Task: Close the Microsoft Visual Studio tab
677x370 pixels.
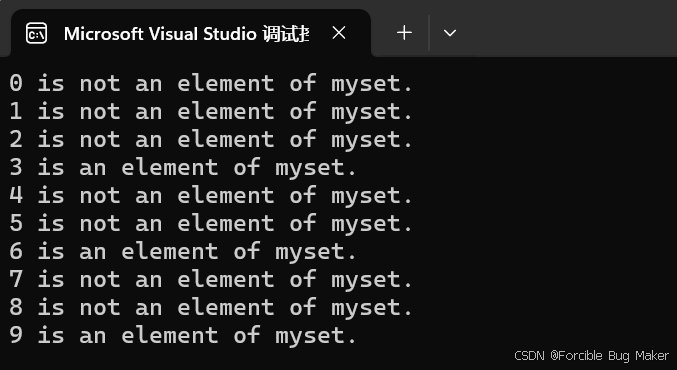Action: tap(339, 33)
